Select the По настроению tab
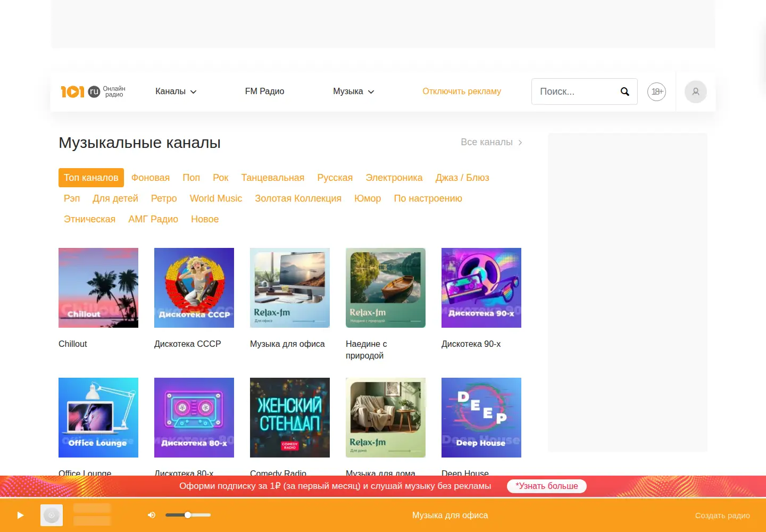766x532 pixels. tap(428, 198)
